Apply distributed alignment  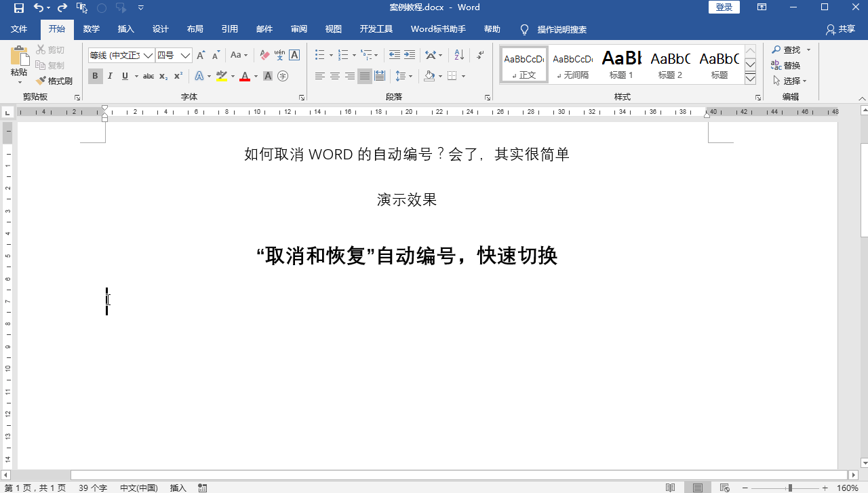(380, 76)
